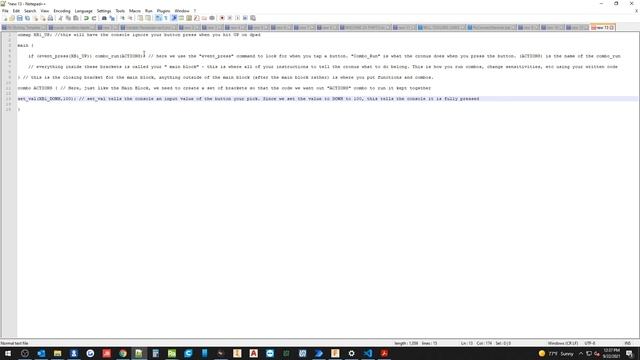Close the new 13 tab with its X

point(612,27)
